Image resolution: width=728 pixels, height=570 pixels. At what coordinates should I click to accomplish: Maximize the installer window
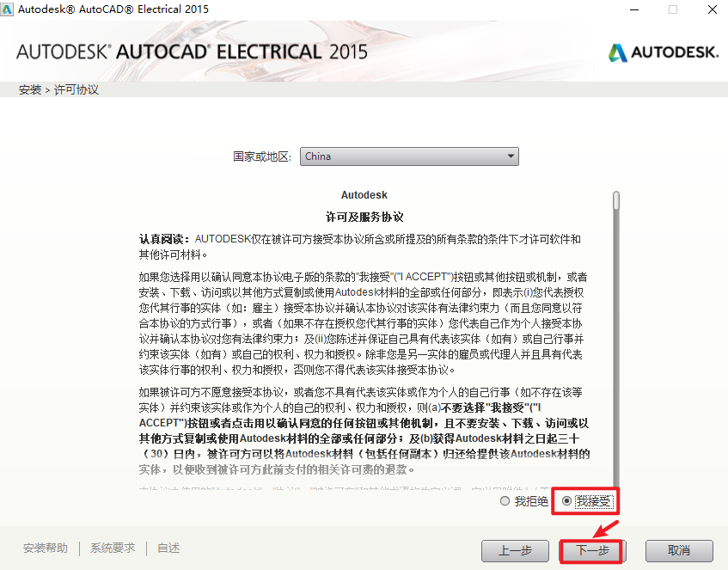[x=673, y=9]
